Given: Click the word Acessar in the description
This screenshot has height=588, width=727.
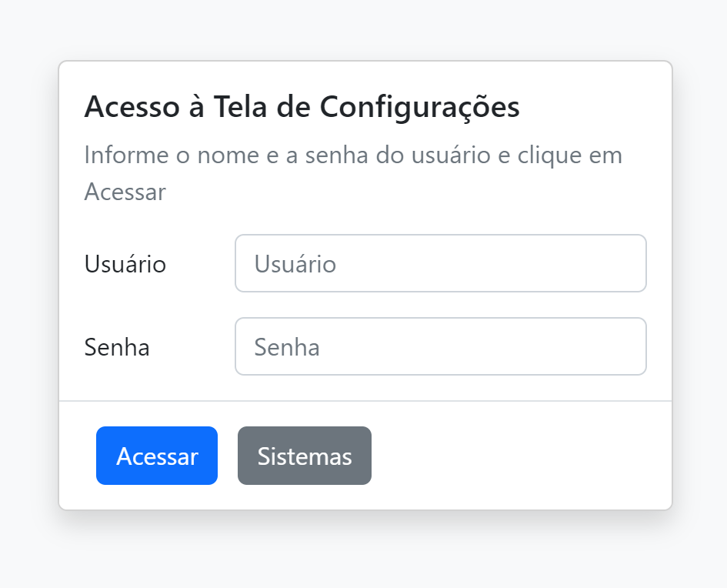Looking at the screenshot, I should pos(125,192).
